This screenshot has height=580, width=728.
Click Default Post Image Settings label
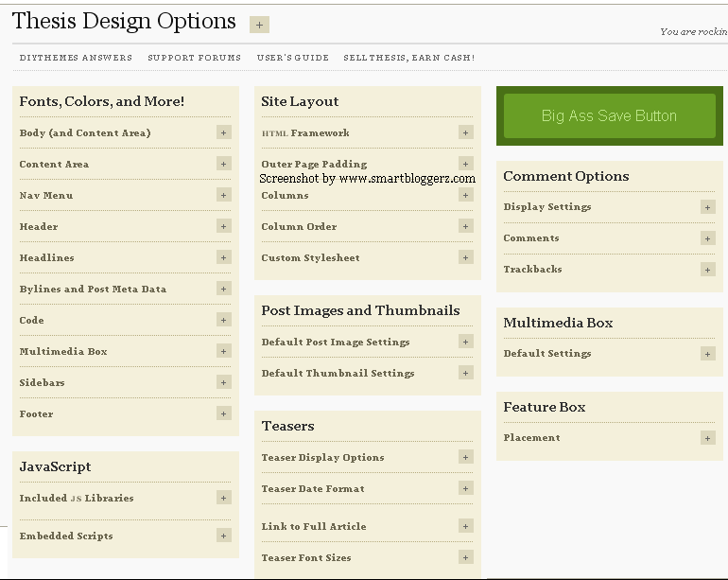pos(336,343)
